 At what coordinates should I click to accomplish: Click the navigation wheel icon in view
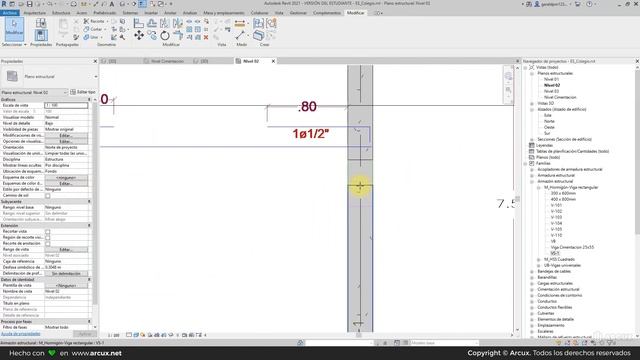[508, 76]
